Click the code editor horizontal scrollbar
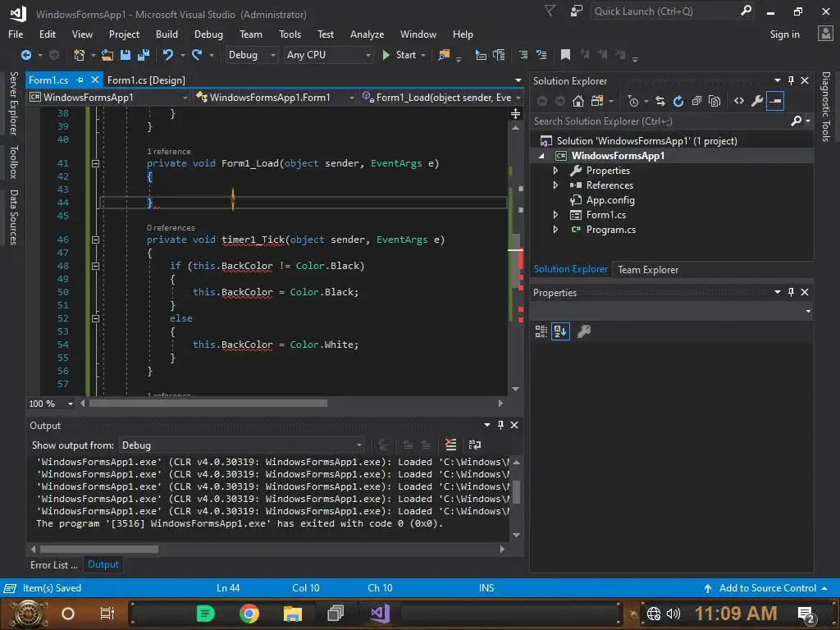840x630 pixels. click(x=208, y=404)
